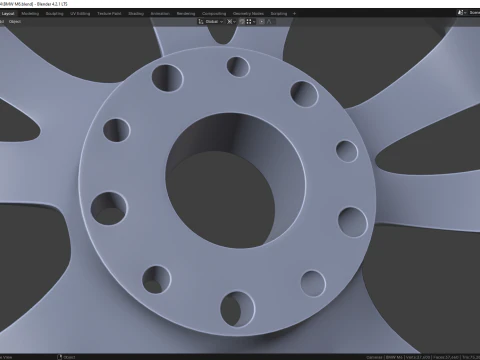Open the proportional editing falloff selector
The width and height of the screenshot is (480, 360).
(x=269, y=22)
